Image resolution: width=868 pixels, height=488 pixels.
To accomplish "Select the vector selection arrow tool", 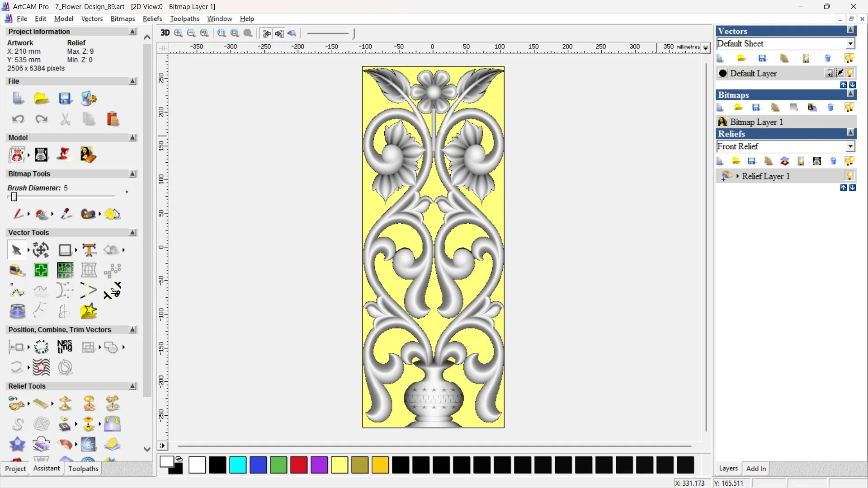I will (x=16, y=249).
